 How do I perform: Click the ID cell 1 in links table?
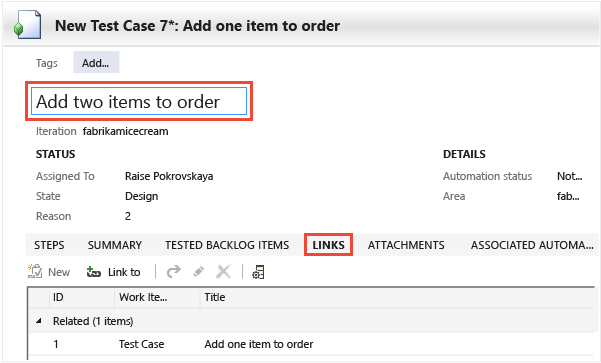[56, 344]
